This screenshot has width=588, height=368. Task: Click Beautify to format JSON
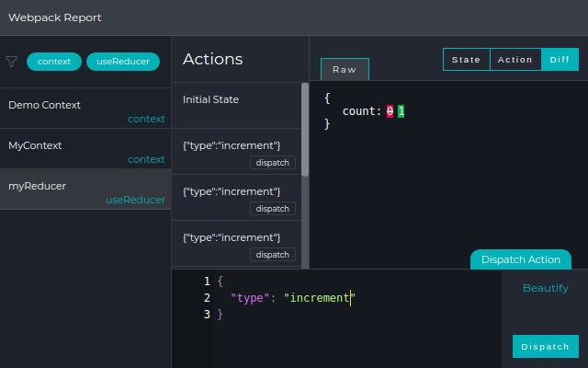point(545,288)
